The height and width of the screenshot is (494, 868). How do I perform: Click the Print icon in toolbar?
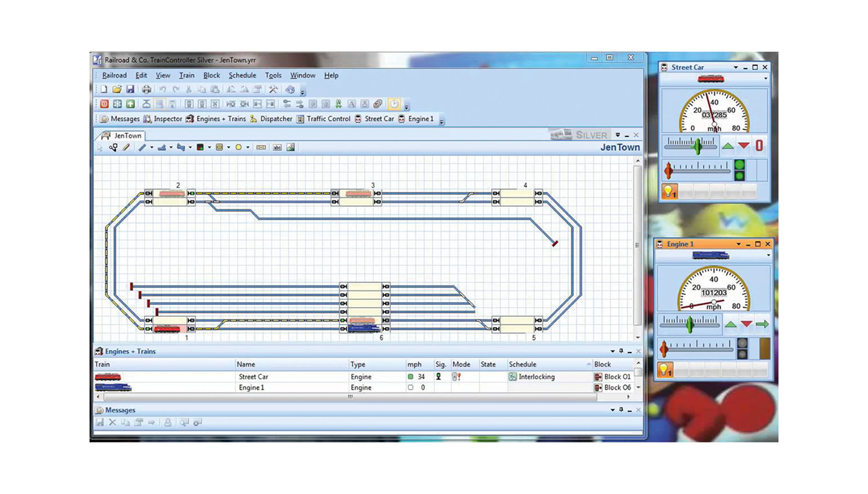(146, 89)
